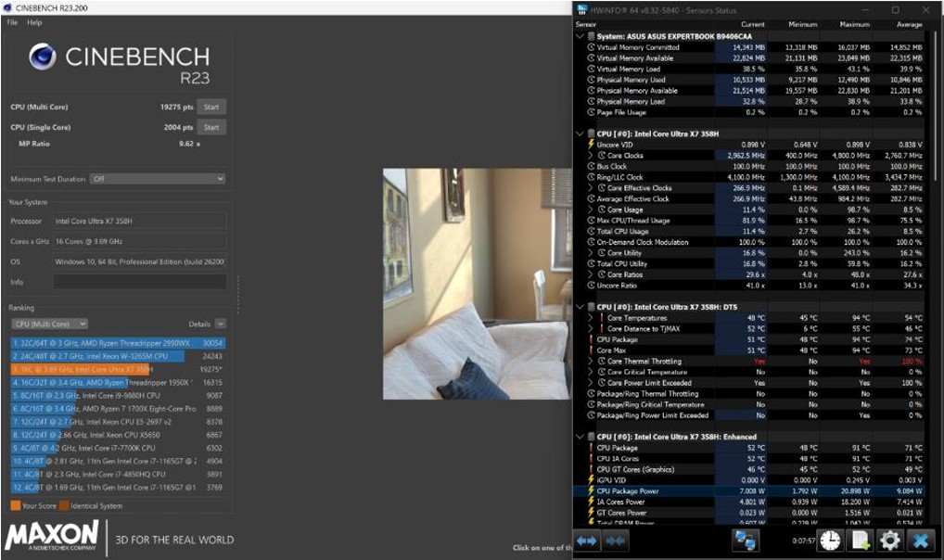Select ranking entry Intel Xeon CPU X5650

pyautogui.click(x=118, y=435)
